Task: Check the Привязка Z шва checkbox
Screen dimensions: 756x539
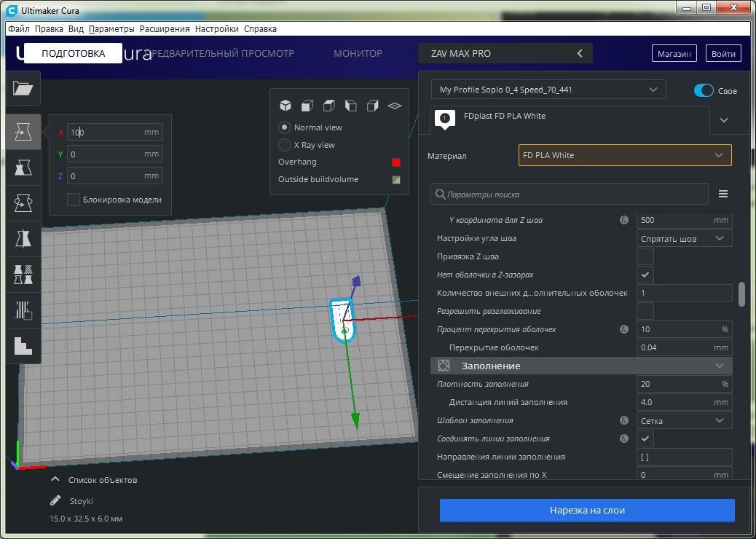Action: (x=645, y=256)
